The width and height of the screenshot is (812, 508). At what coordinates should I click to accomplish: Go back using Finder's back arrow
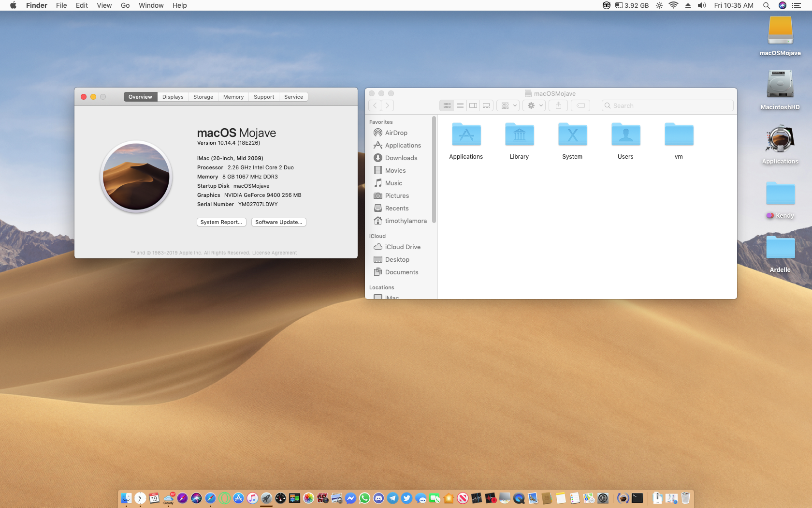click(x=375, y=105)
